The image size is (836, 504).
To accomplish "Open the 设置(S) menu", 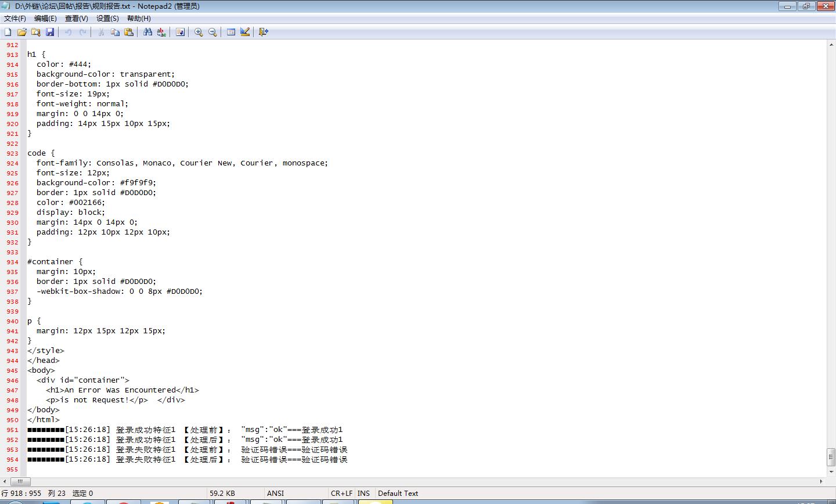I will (107, 19).
